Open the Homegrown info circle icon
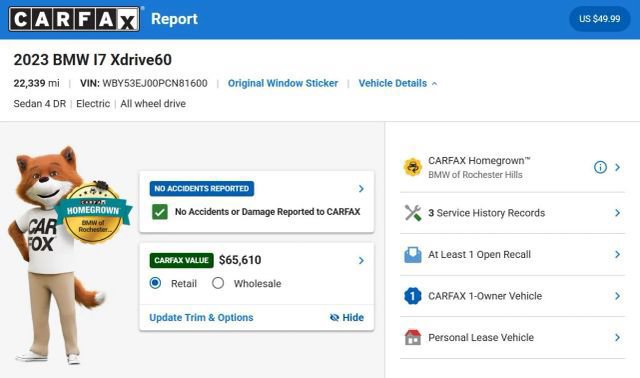 click(x=600, y=167)
